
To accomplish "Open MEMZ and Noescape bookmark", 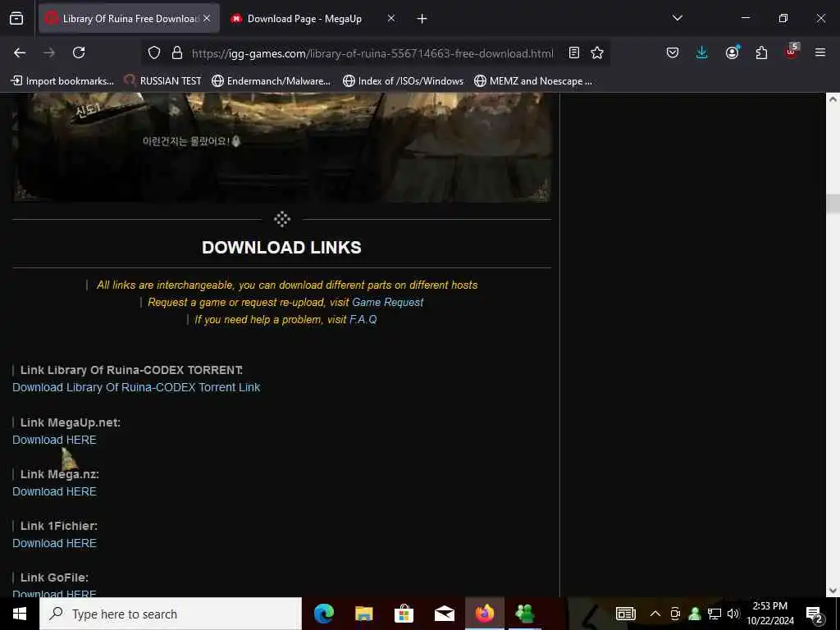I will point(533,81).
